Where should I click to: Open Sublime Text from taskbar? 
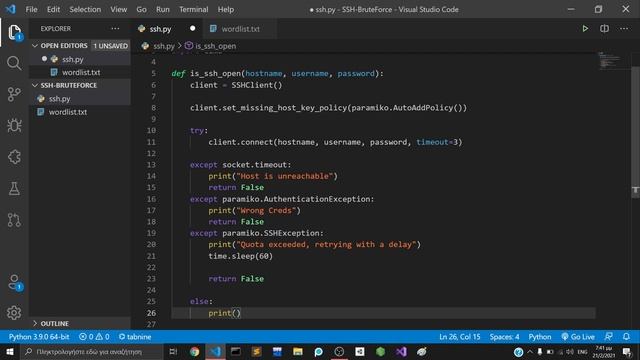coord(256,351)
